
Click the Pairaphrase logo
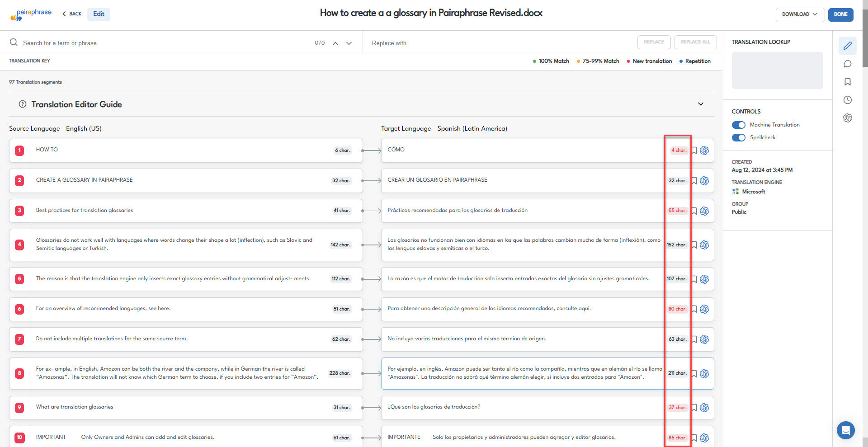coord(31,14)
